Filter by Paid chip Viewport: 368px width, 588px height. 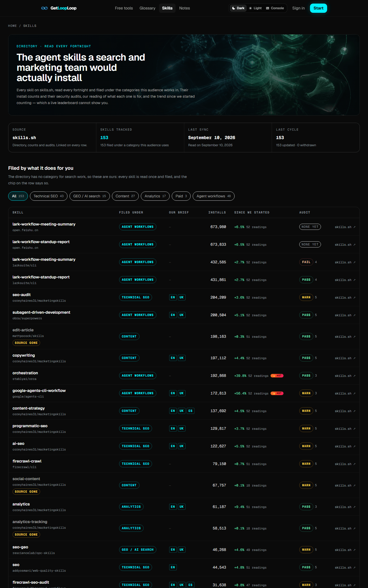[x=181, y=196]
